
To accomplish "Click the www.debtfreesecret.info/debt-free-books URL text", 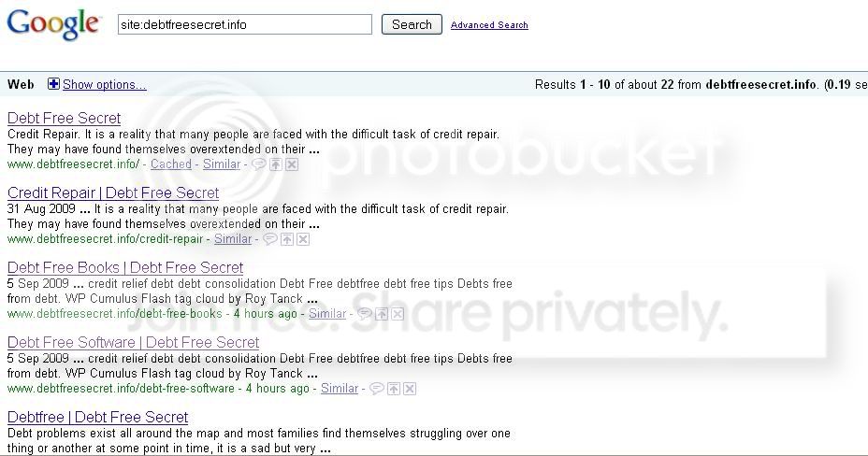I will (x=115, y=313).
